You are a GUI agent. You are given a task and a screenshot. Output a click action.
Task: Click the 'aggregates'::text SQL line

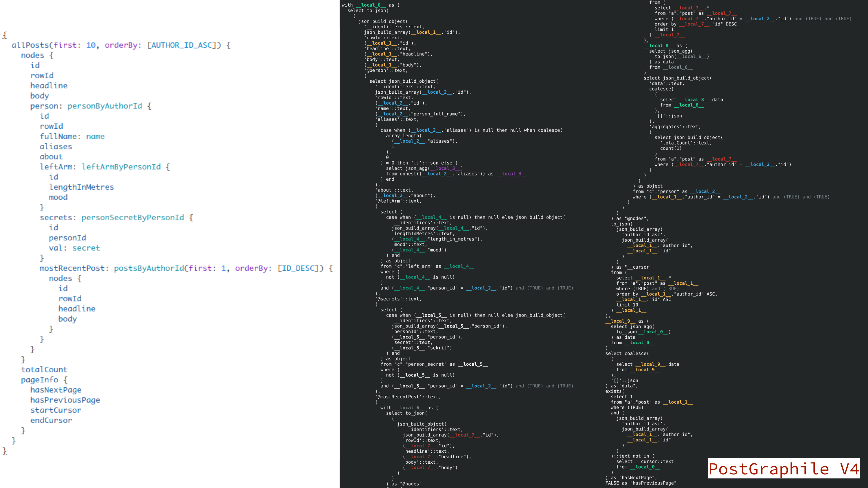tap(675, 127)
